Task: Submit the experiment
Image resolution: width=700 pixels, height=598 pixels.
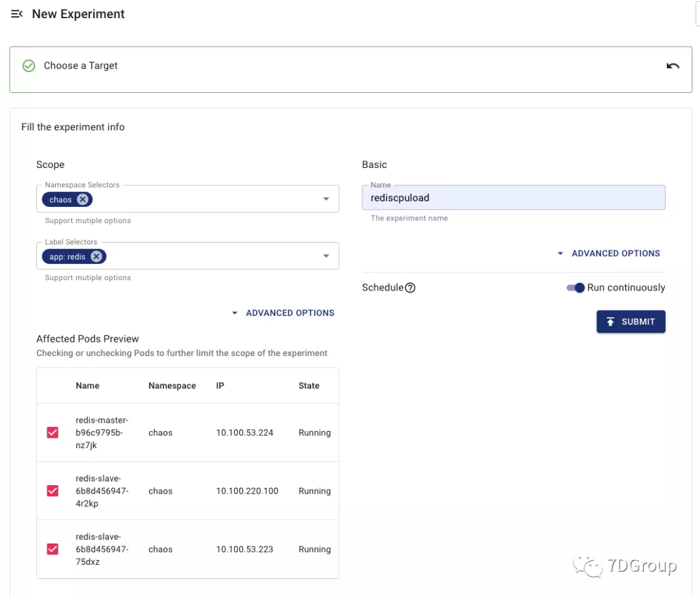Action: (631, 322)
